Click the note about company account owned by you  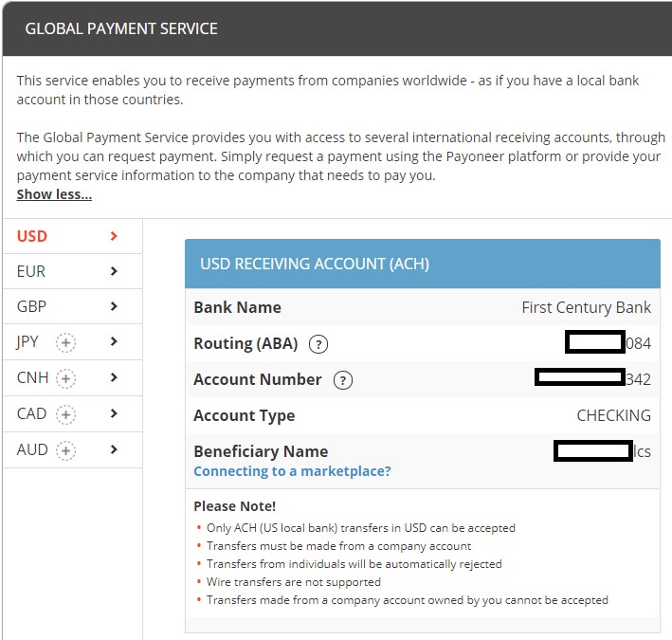click(x=408, y=600)
